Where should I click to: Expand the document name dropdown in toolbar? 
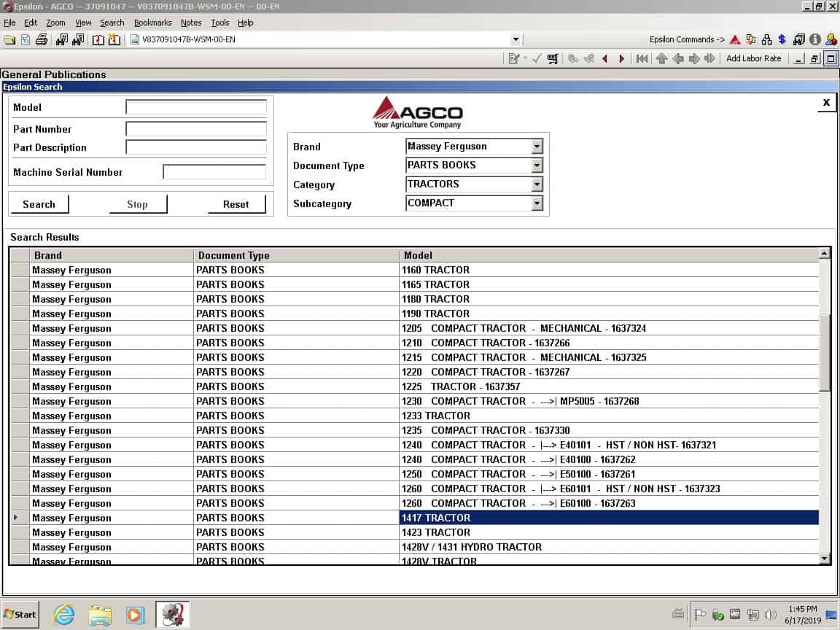tap(516, 39)
